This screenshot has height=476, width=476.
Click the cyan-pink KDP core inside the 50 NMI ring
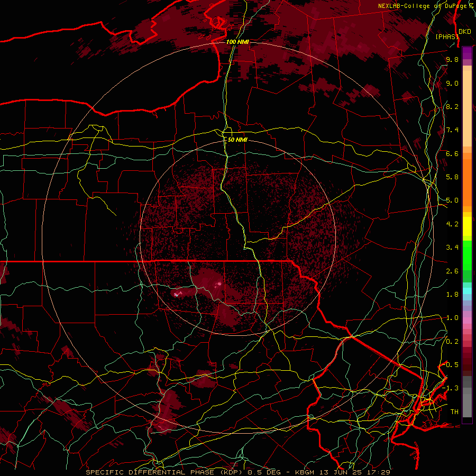177,294
